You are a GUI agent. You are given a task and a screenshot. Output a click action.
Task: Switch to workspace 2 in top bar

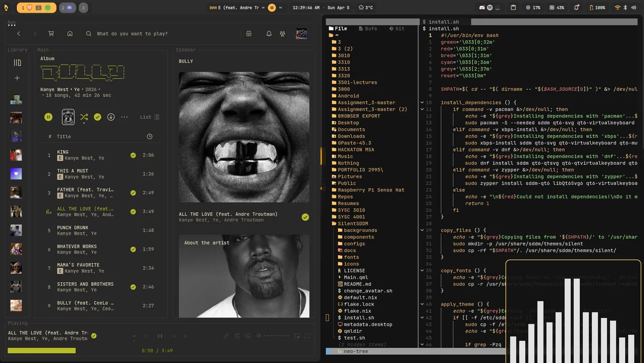pyautogui.click(x=67, y=8)
